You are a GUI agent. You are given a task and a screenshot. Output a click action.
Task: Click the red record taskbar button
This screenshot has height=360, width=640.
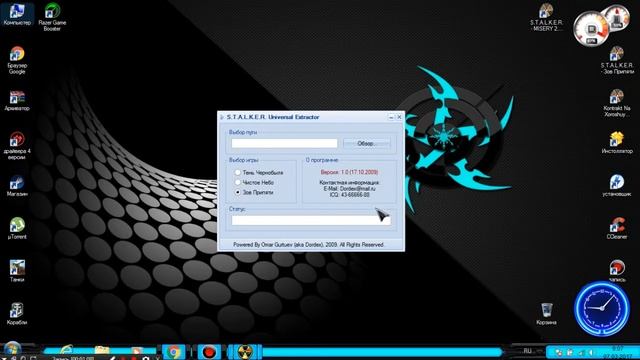(x=209, y=351)
